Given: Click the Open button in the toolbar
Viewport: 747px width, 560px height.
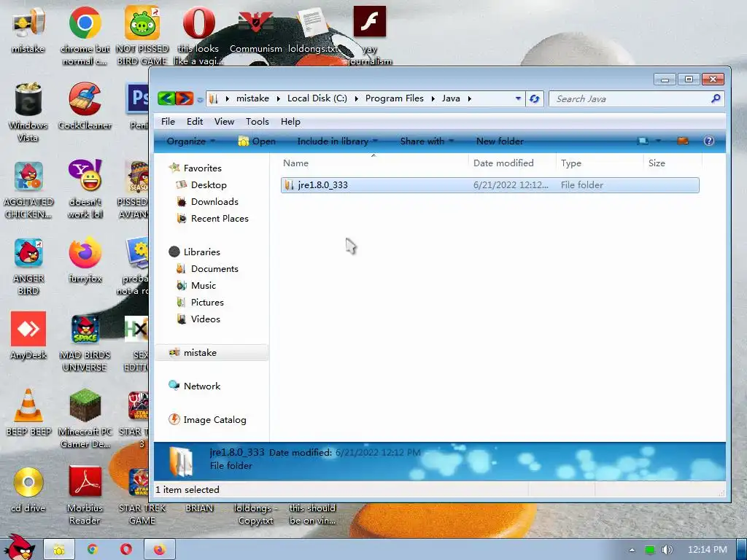Looking at the screenshot, I should pyautogui.click(x=257, y=141).
